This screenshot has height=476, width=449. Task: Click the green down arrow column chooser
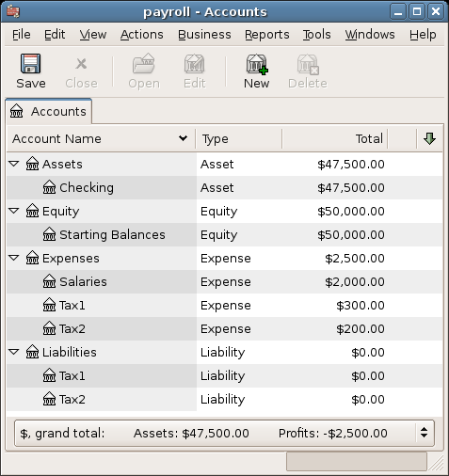429,138
